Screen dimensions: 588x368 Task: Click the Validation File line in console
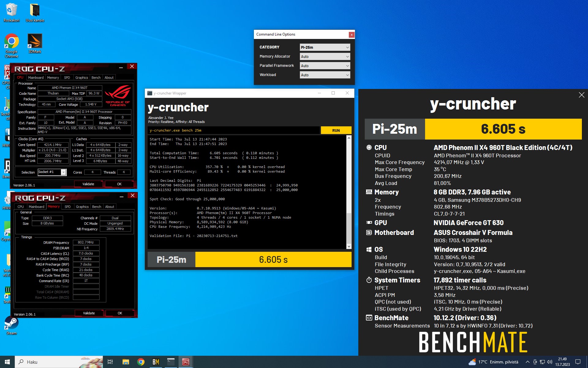(194, 236)
